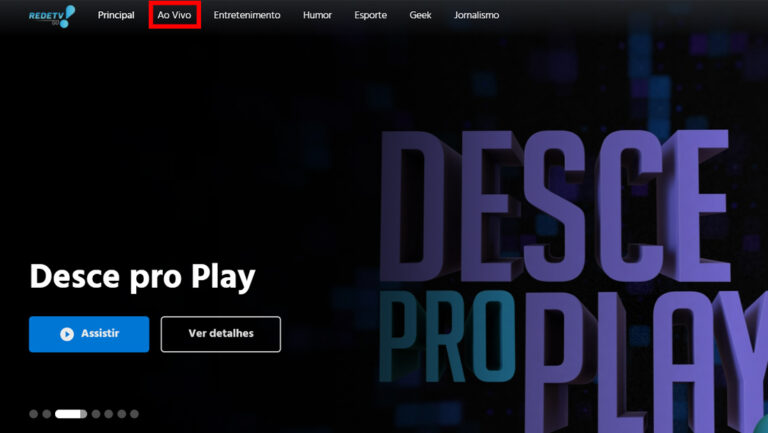Screen dimensions: 768x433
Task: Click the Desce pro Play title text
Action: tap(143, 277)
